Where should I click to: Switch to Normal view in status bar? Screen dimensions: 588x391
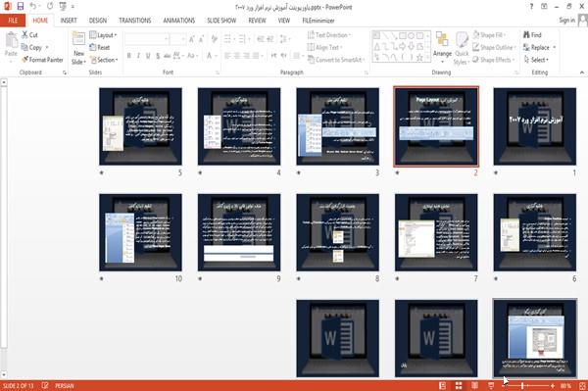[443, 386]
